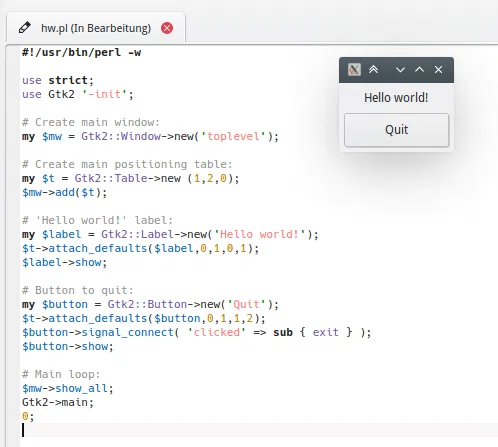Viewport: 498px width, 447px height.
Task: Place cursor in the shebang line
Action: tap(82, 52)
